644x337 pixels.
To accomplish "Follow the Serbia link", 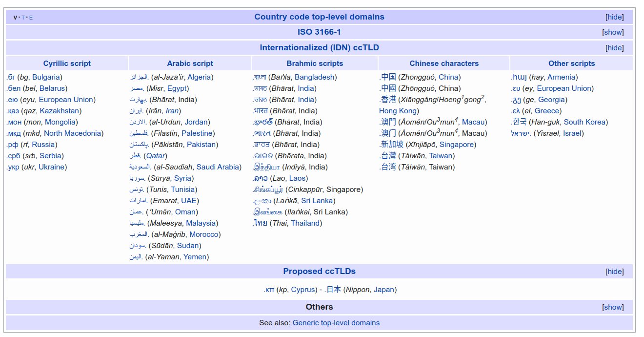I will [50, 156].
